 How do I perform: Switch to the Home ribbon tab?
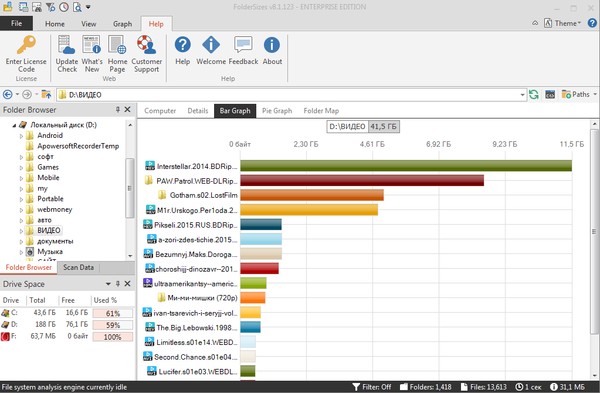click(55, 24)
